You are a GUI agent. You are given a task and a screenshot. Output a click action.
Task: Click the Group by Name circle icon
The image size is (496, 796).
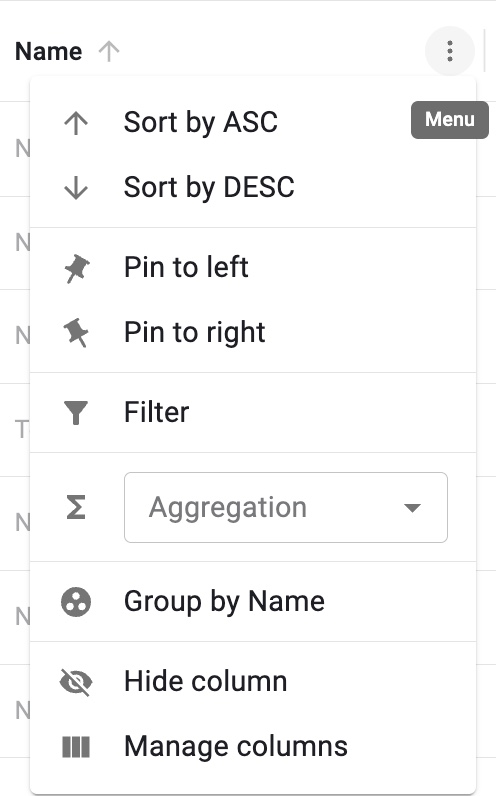(x=76, y=602)
